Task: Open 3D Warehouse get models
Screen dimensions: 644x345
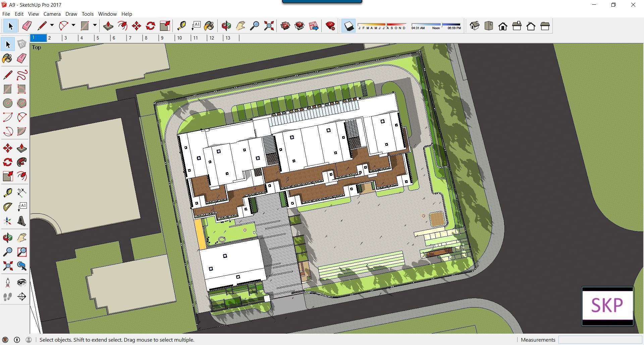Action: (285, 26)
